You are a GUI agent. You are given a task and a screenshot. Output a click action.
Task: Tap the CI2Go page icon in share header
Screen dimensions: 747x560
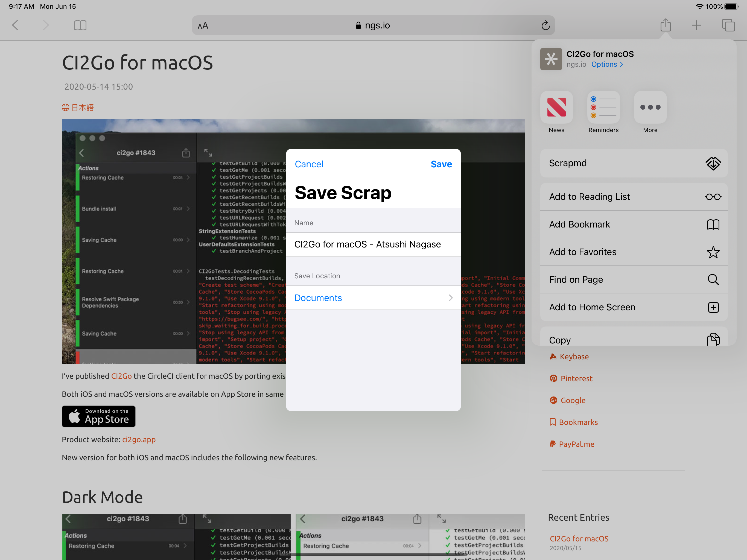pyautogui.click(x=551, y=59)
